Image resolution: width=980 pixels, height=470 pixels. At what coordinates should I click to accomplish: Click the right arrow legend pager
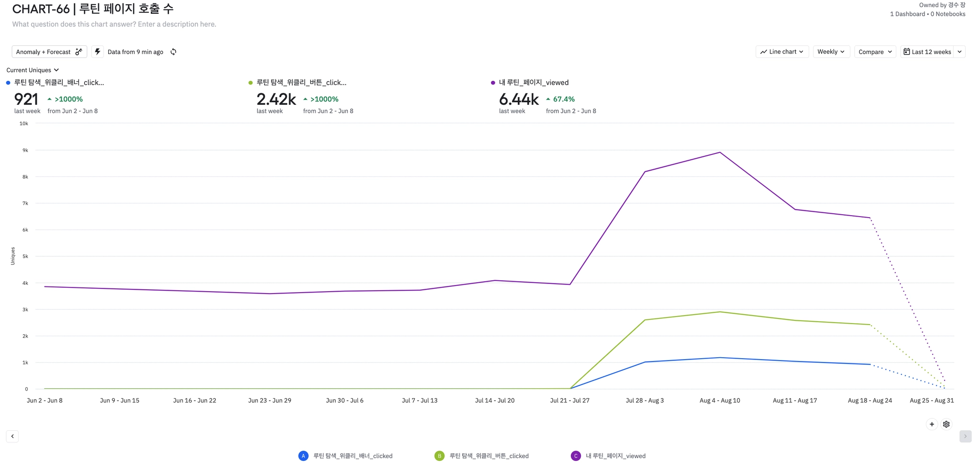[965, 436]
